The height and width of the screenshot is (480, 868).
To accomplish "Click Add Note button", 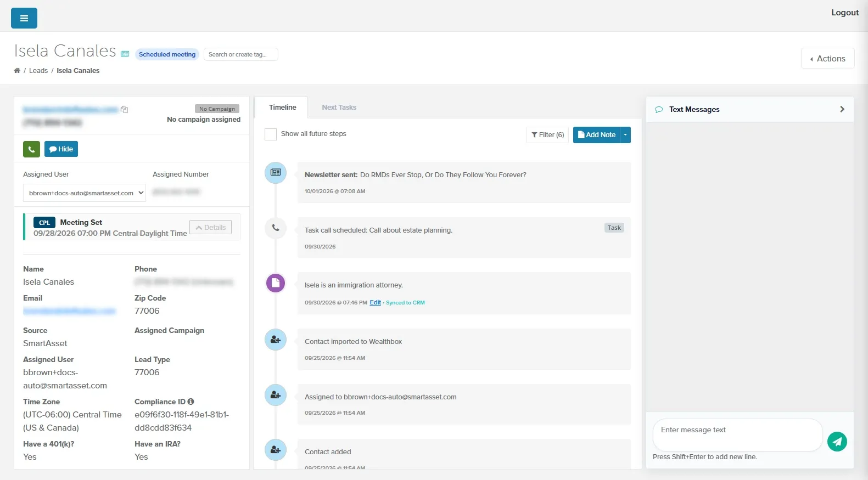I will tap(597, 135).
